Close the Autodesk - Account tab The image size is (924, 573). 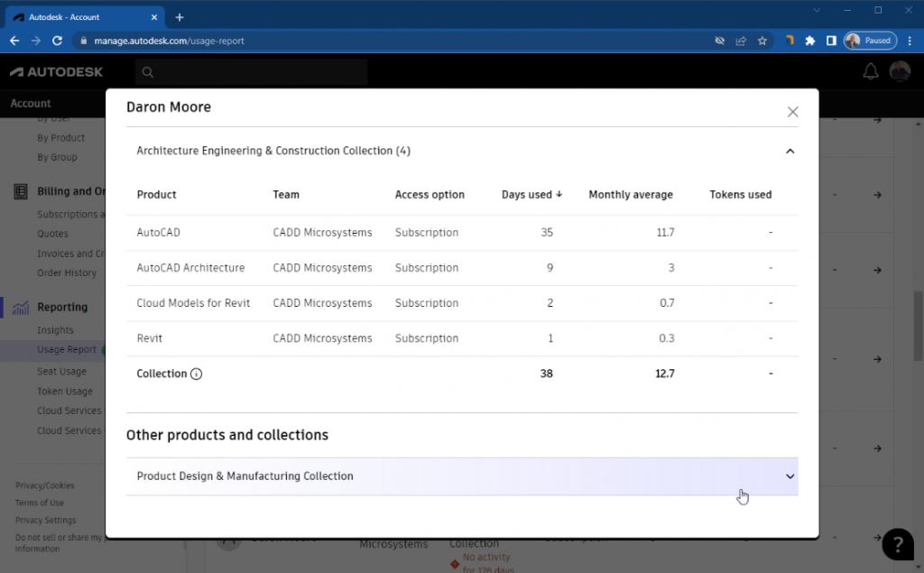pos(154,17)
